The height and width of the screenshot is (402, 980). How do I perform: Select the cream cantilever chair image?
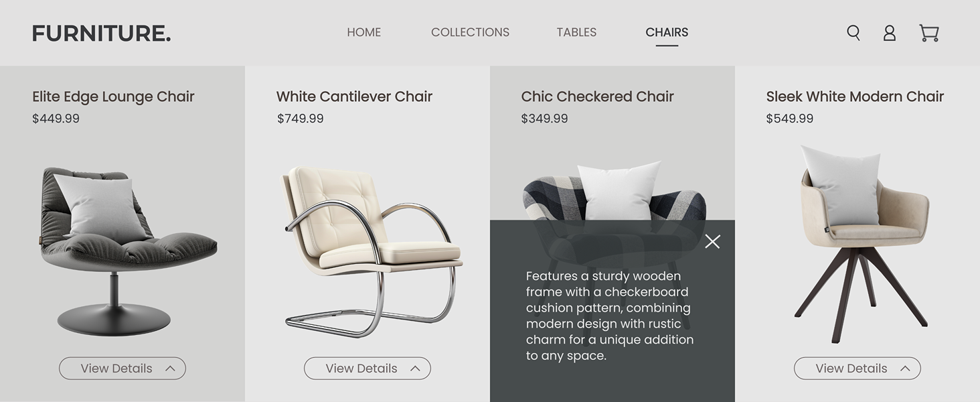(x=370, y=251)
